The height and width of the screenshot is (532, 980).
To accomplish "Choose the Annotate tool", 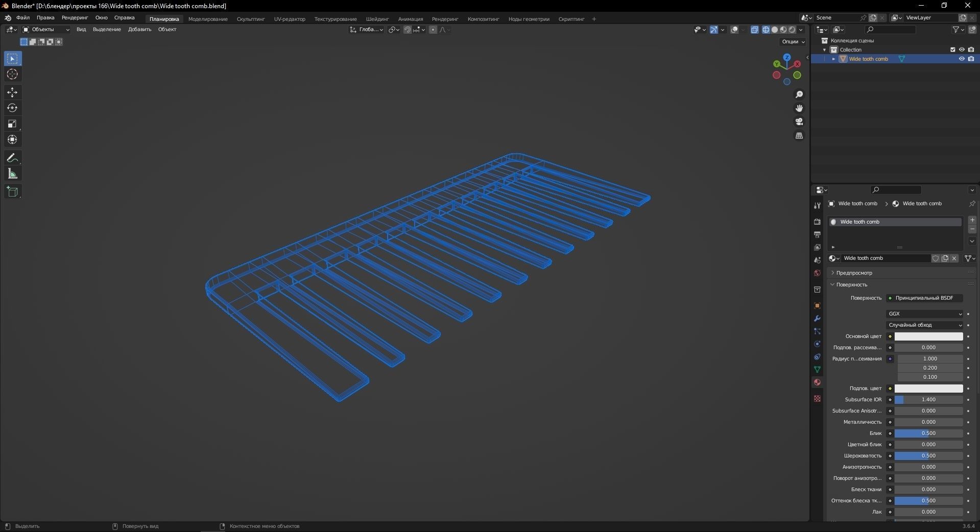I will [13, 158].
